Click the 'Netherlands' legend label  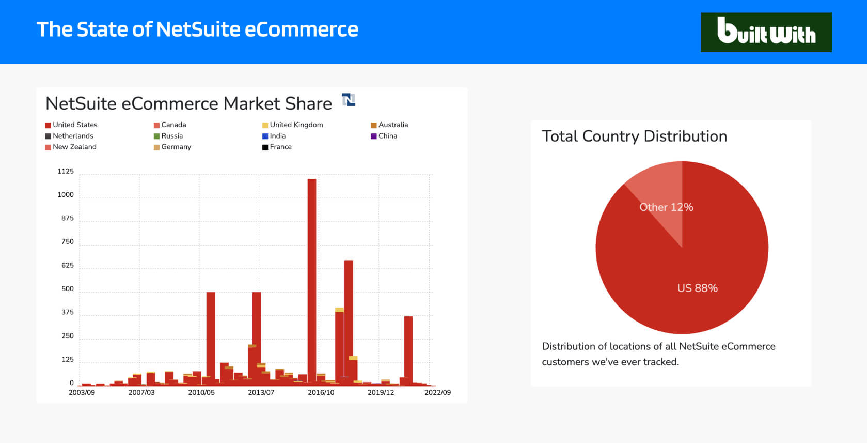73,136
